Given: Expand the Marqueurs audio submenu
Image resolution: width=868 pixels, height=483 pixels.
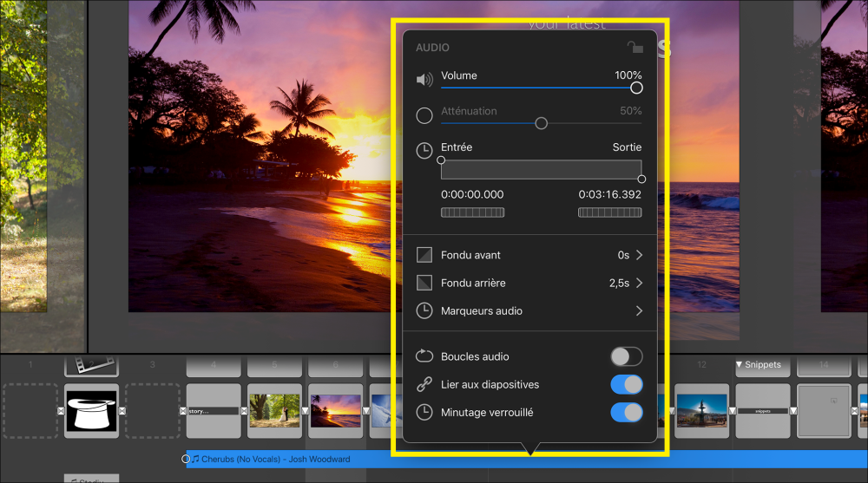Looking at the screenshot, I should pos(640,311).
